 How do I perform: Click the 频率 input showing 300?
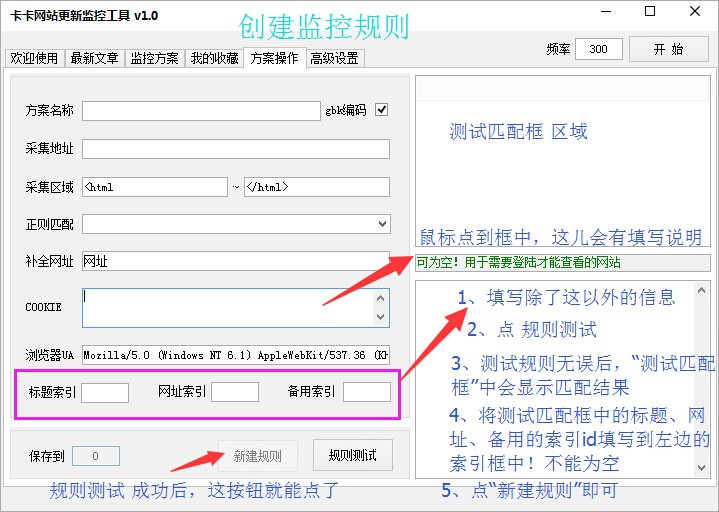click(598, 49)
